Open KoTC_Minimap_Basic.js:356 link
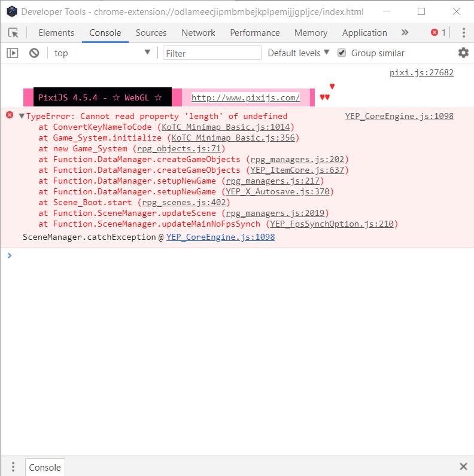 click(233, 138)
